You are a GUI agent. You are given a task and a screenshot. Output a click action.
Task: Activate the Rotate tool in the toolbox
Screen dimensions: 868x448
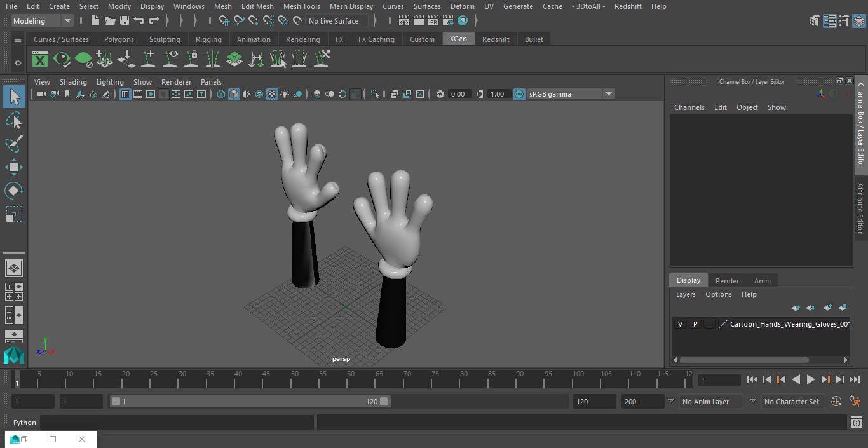tap(14, 191)
